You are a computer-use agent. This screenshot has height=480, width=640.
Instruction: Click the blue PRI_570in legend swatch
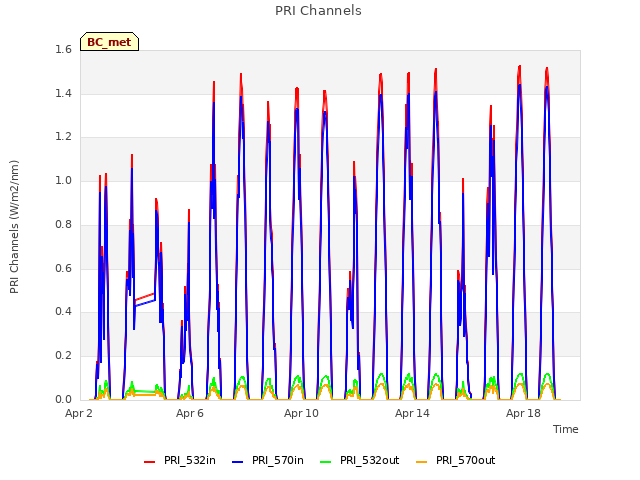238,462
